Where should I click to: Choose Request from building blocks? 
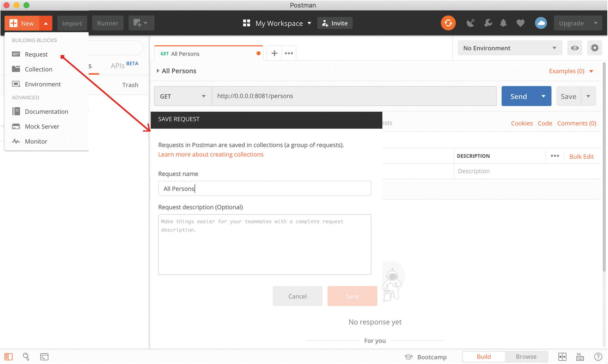pos(36,54)
